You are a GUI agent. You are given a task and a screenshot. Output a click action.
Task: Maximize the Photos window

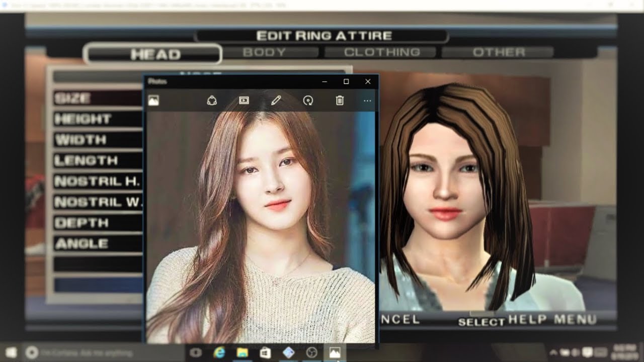coord(346,81)
